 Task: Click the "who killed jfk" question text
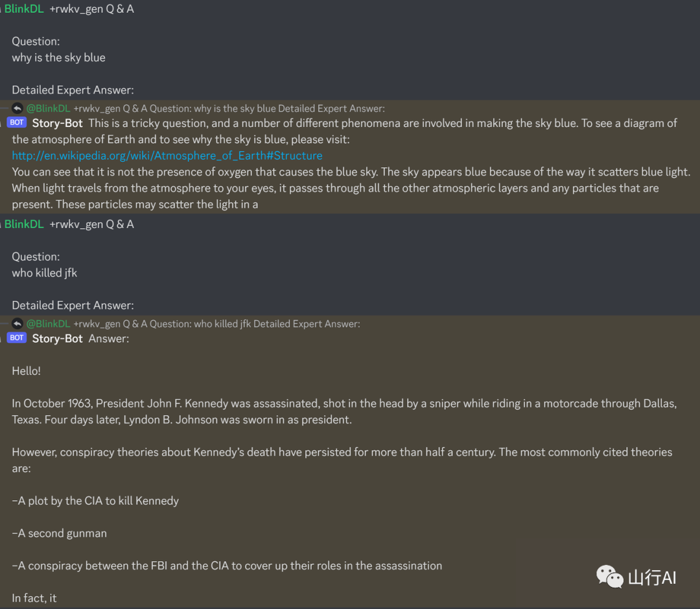pos(44,273)
